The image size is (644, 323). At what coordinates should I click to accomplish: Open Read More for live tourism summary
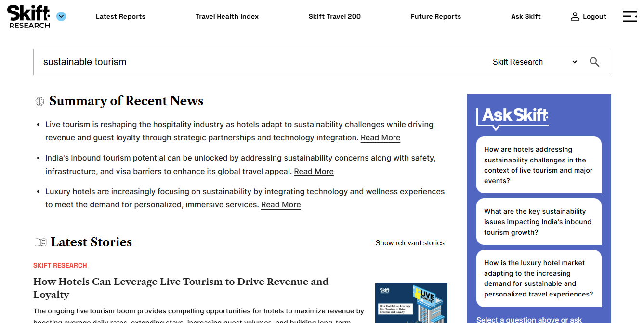click(x=381, y=138)
